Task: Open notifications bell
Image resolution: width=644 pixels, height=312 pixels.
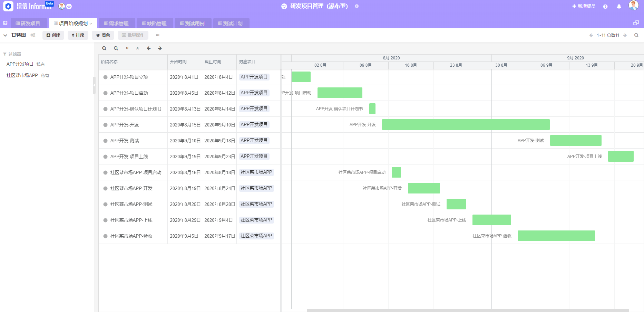Action: tap(619, 7)
